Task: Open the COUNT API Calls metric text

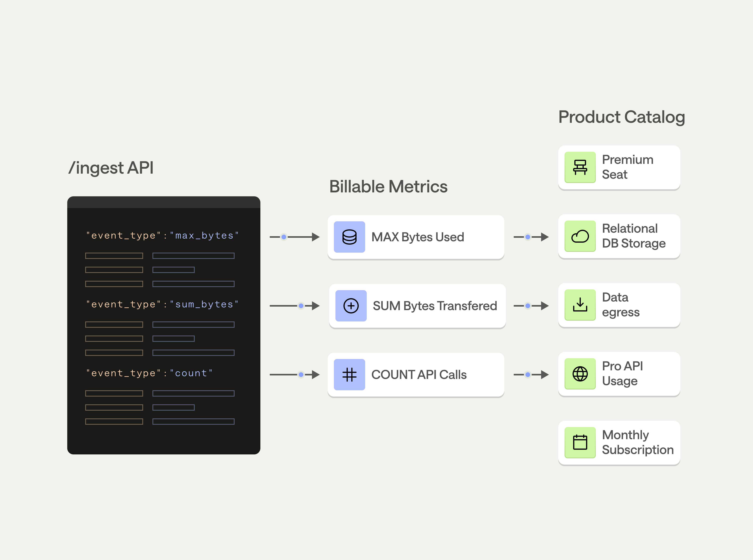Action: (x=419, y=375)
